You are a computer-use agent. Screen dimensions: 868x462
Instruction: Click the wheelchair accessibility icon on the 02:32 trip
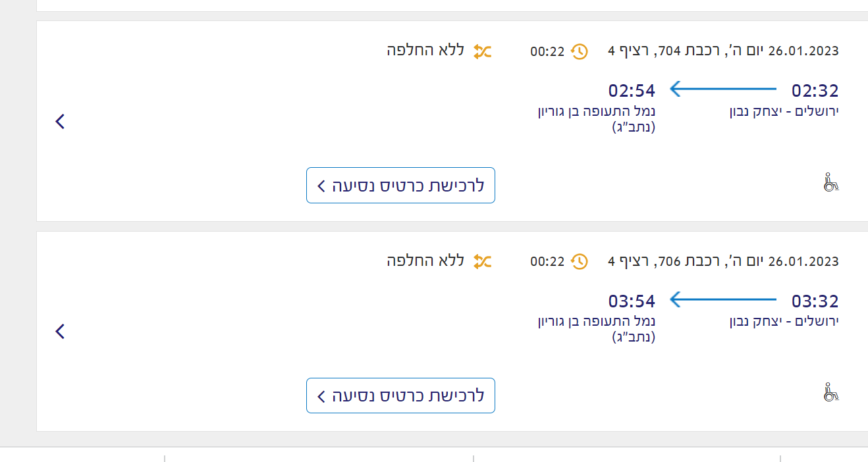[x=831, y=182]
